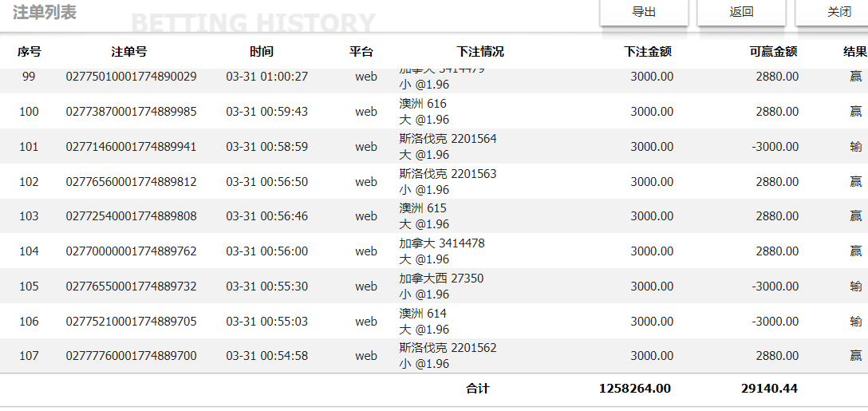
Task: Sort by the 注单号 column header
Action: [129, 52]
